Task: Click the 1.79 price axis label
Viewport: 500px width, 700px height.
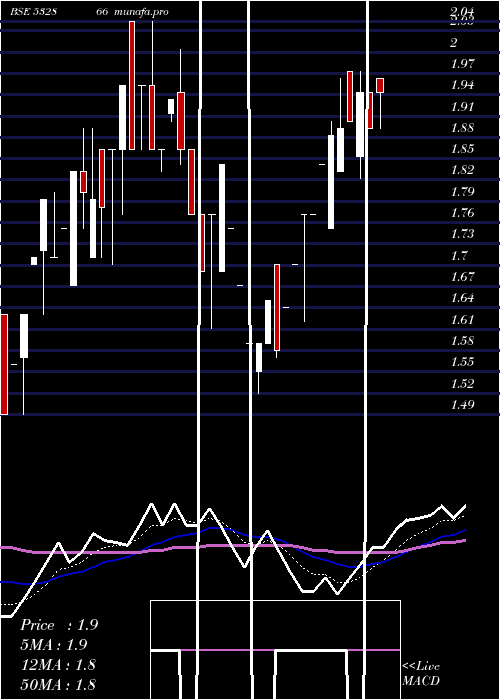Action: [462, 192]
